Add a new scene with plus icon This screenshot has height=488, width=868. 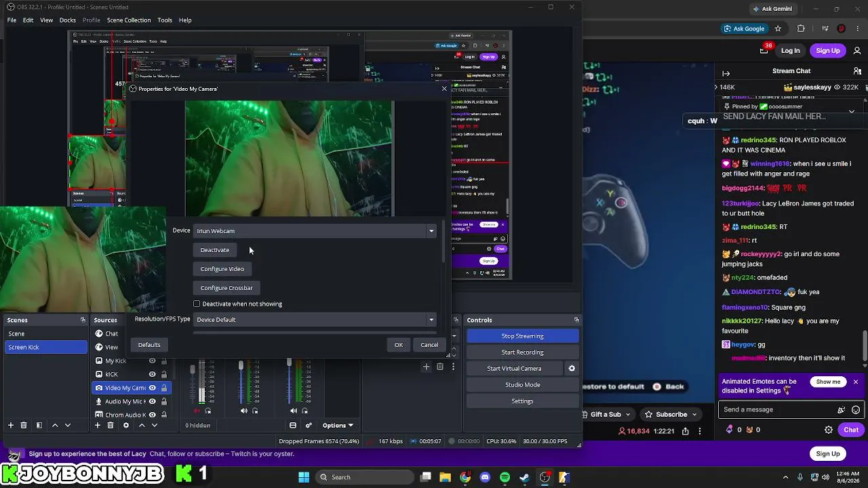pos(11,426)
